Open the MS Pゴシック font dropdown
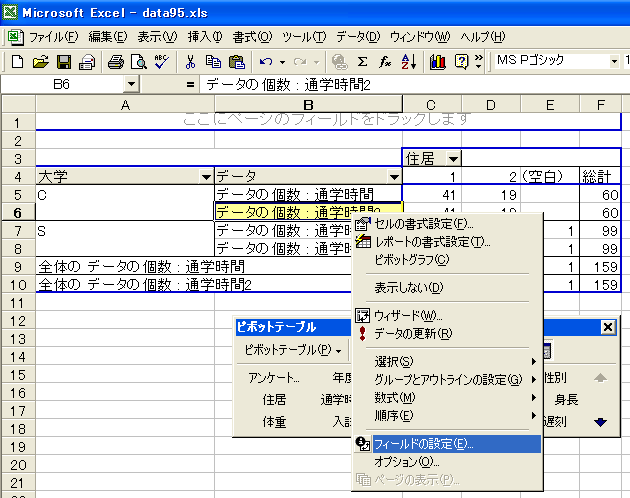Screen dimensions: 630x498 pyautogui.click(x=614, y=61)
